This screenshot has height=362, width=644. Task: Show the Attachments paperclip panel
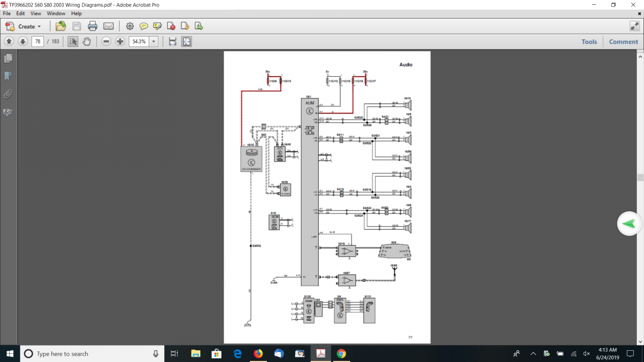[x=8, y=94]
